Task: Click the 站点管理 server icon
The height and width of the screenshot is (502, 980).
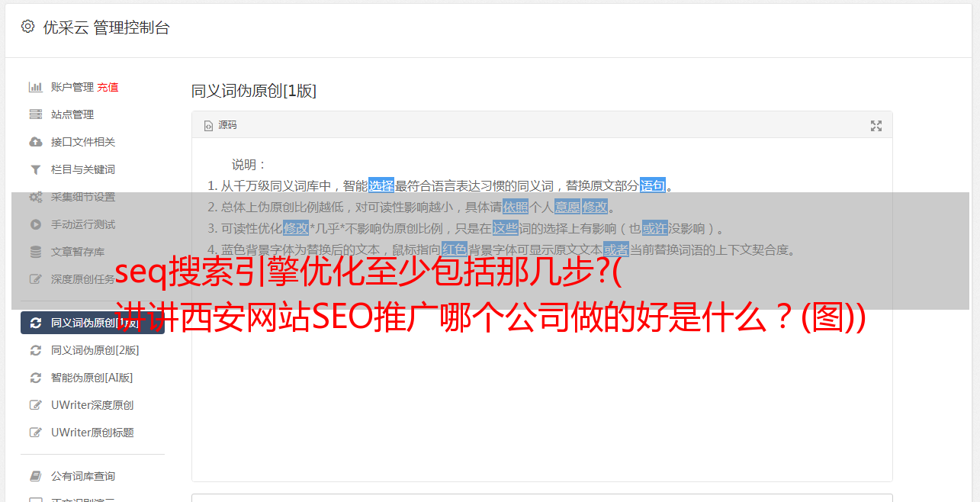Action: 35,114
